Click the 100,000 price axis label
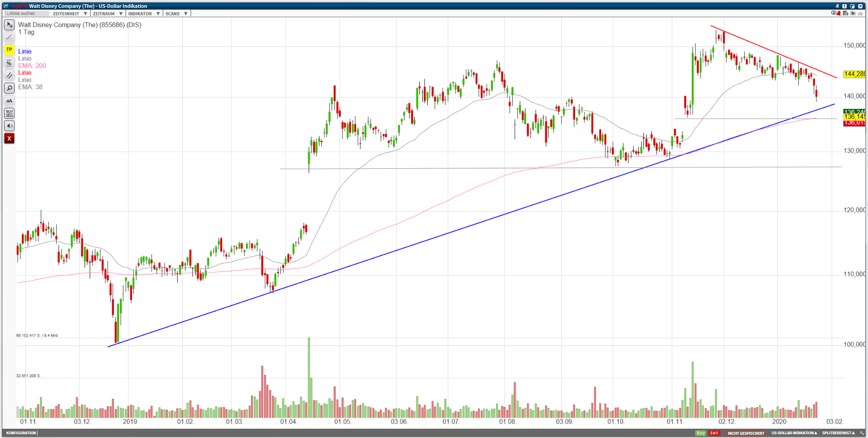 point(855,345)
